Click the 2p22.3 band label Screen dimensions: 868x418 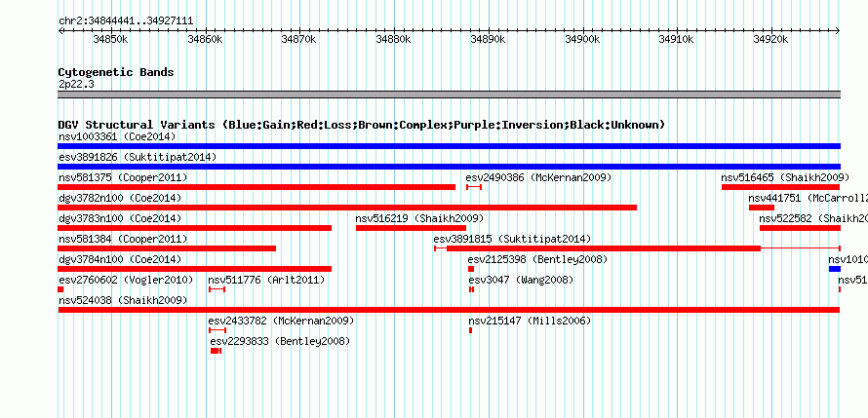coord(76,84)
